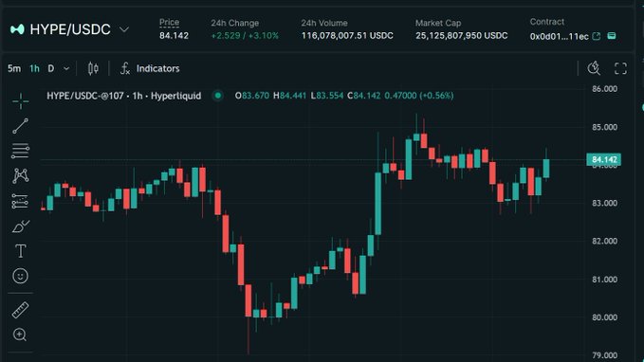Expand the HYPE/USDC pair selector chevron
644x362 pixels.
[124, 29]
